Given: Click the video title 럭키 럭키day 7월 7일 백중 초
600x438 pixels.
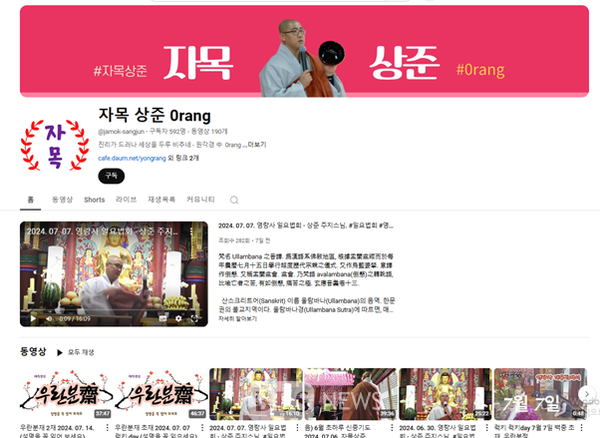Looking at the screenshot, I should 534,431.
